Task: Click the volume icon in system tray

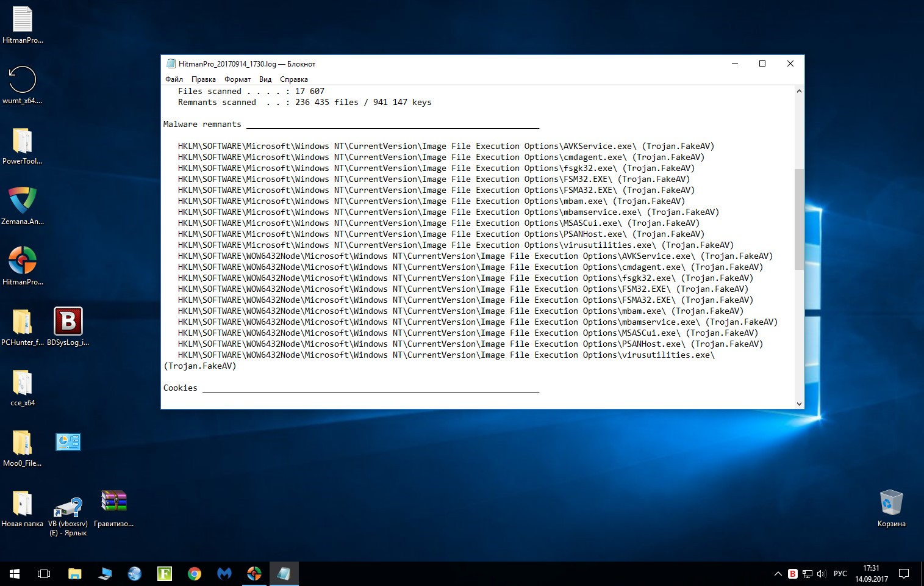Action: (821, 574)
